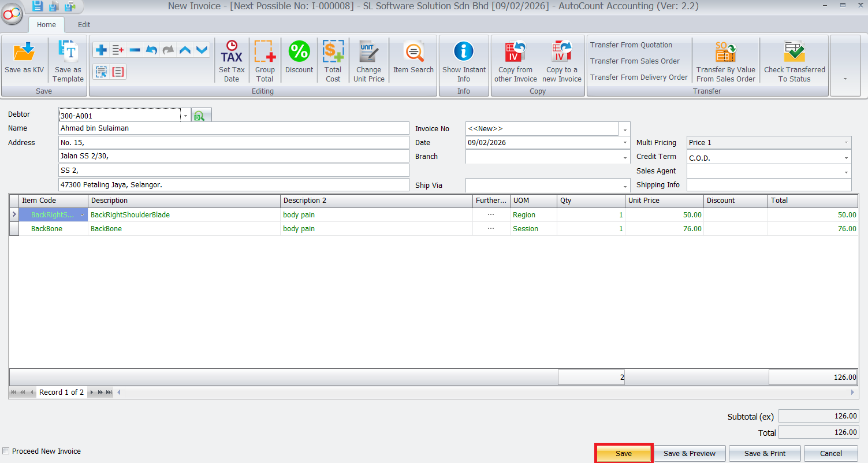Click the Save & Preview button
The height and width of the screenshot is (463, 868).
(x=689, y=454)
